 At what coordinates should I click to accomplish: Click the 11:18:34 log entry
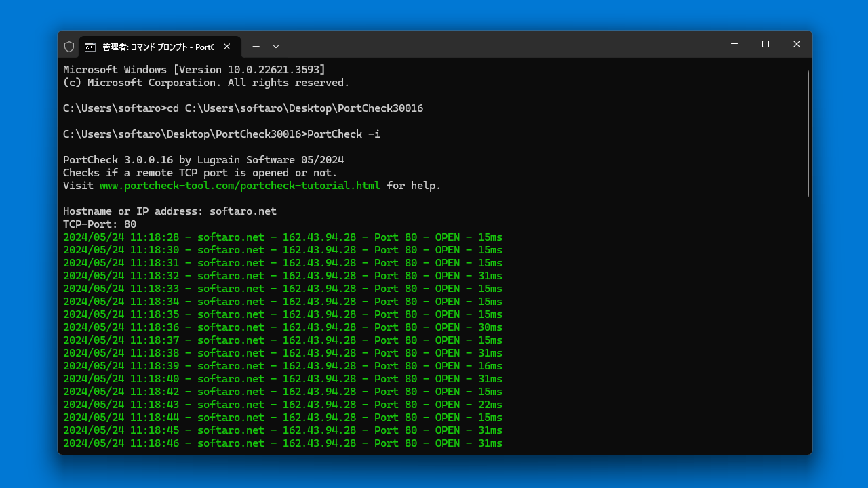click(283, 302)
